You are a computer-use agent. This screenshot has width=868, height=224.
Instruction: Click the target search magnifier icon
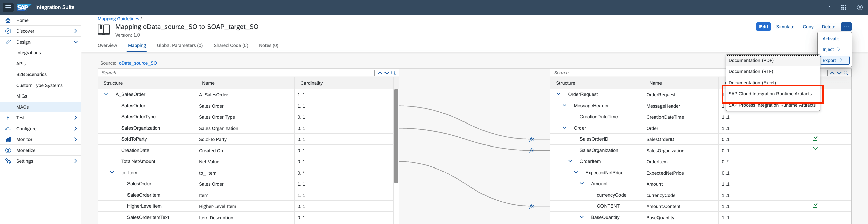tap(846, 73)
